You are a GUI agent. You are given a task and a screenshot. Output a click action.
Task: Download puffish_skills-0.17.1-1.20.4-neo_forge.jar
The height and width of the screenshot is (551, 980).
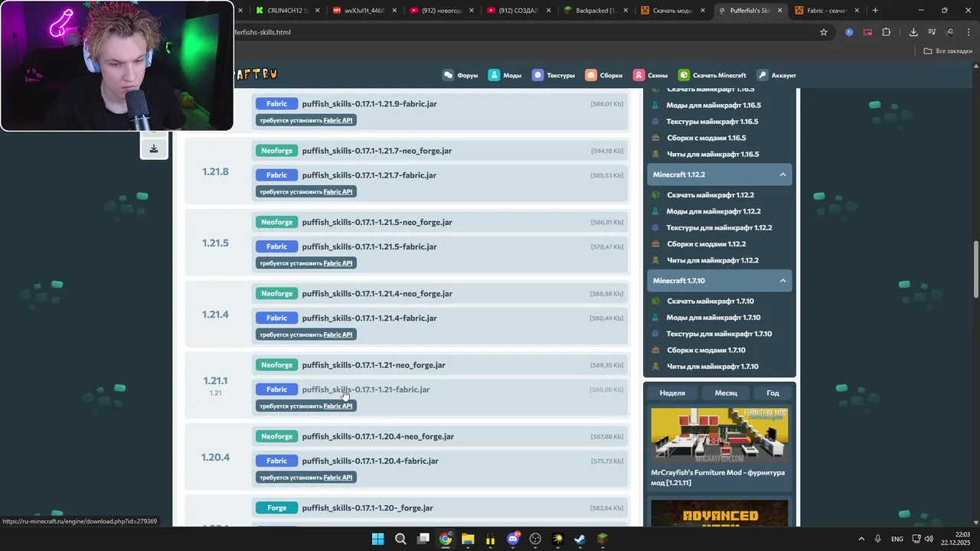pos(377,437)
